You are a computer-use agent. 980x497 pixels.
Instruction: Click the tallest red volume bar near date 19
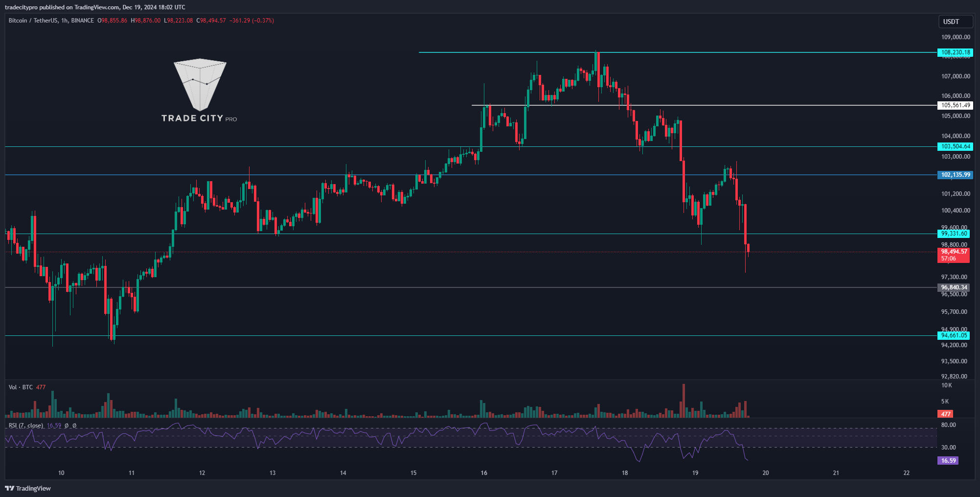coord(684,401)
